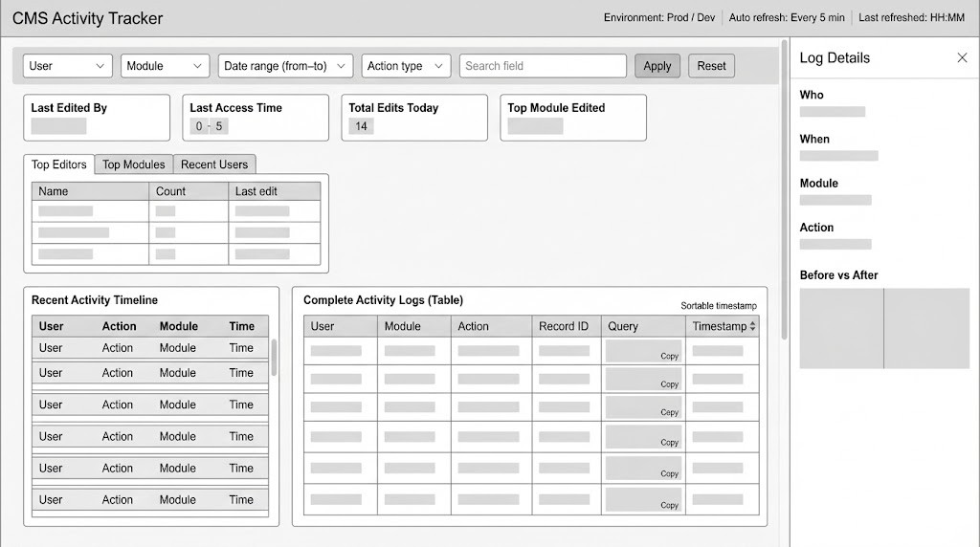Open the Last Edited By card
This screenshot has height=547, width=980.
tap(97, 118)
